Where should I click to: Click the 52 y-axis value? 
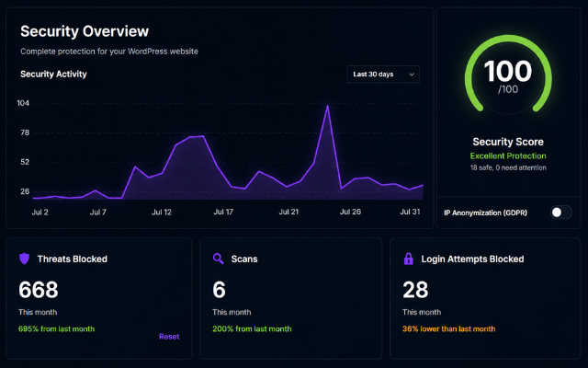click(x=25, y=162)
